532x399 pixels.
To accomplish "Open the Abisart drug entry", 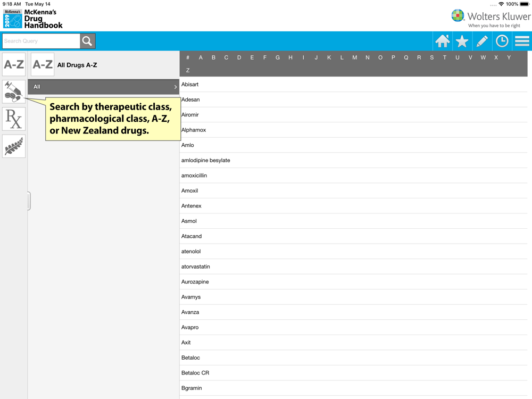I will 354,85.
